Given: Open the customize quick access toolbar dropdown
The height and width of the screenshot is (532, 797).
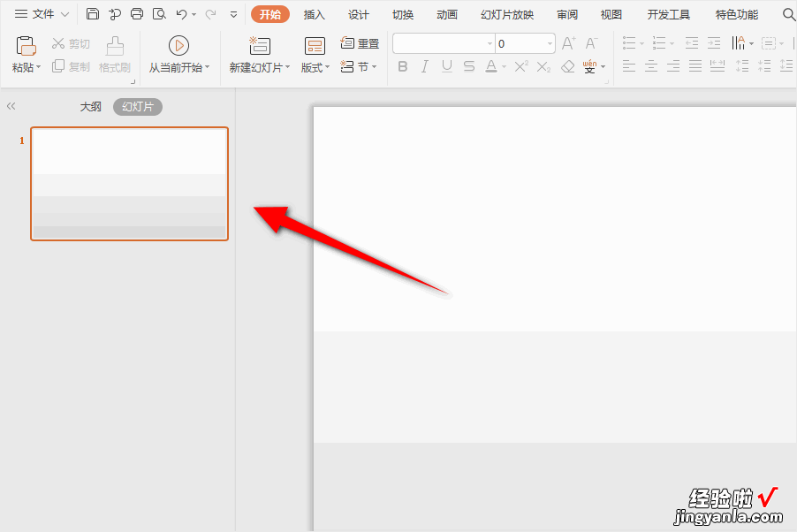Looking at the screenshot, I should click(x=234, y=15).
